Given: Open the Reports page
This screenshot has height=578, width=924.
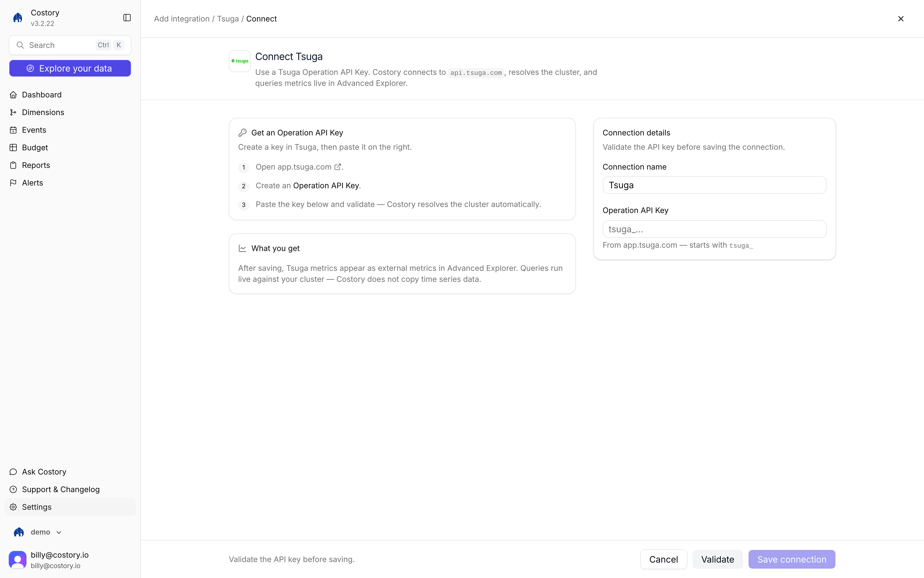Looking at the screenshot, I should click(x=70, y=165).
